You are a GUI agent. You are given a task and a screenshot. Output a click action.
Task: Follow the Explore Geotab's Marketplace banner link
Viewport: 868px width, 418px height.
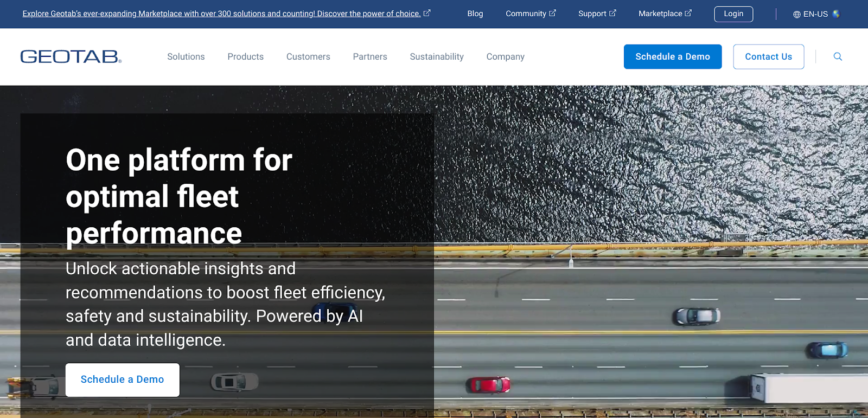(221, 14)
